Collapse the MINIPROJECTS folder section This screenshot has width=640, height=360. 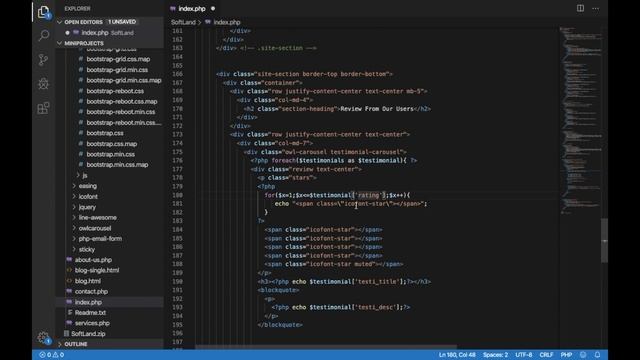point(60,43)
